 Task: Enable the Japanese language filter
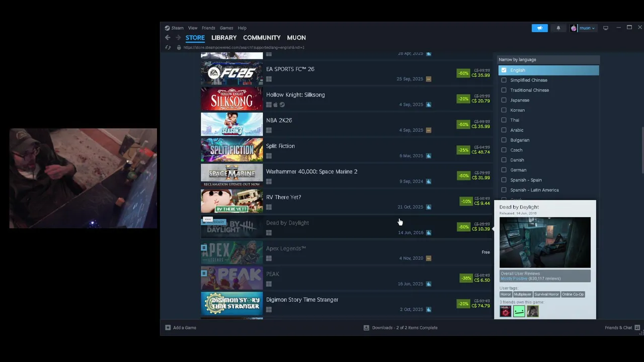[x=504, y=100]
